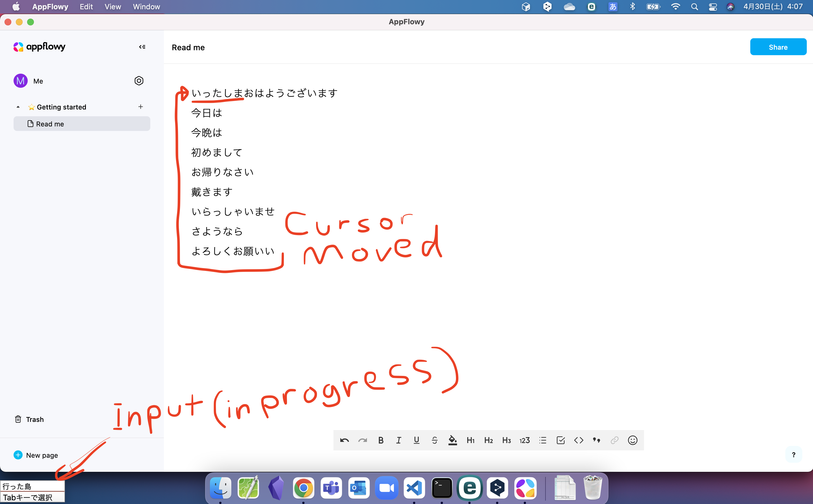Image resolution: width=813 pixels, height=504 pixels.
Task: Insert an emoji
Action: pyautogui.click(x=632, y=440)
